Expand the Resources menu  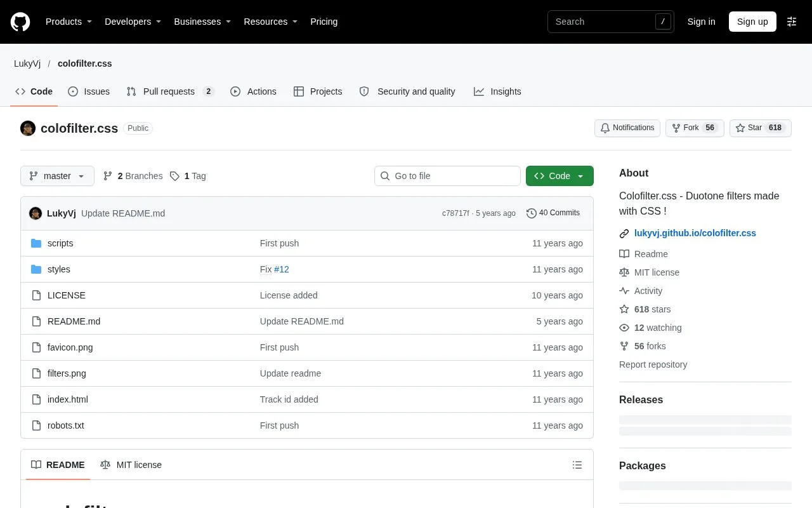click(271, 22)
